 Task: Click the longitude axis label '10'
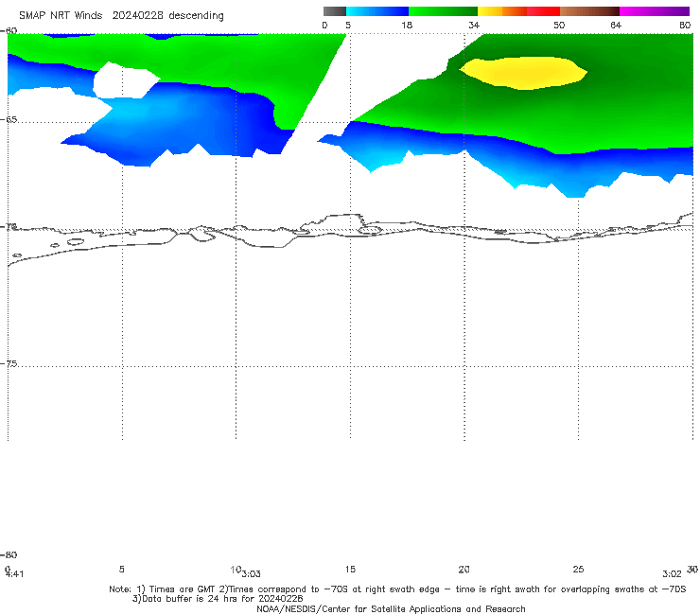(236, 570)
